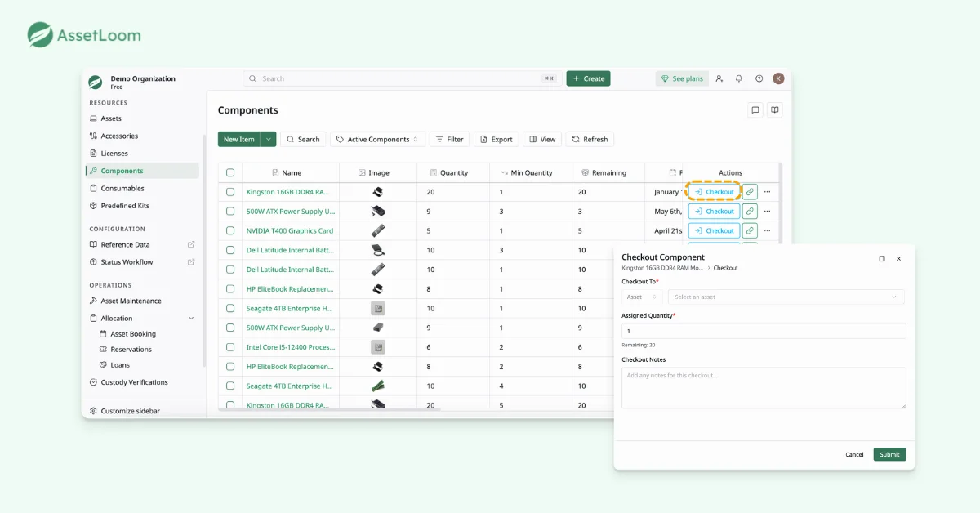Open the feedback chat bubble icon
The image size is (980, 513).
[x=755, y=110]
